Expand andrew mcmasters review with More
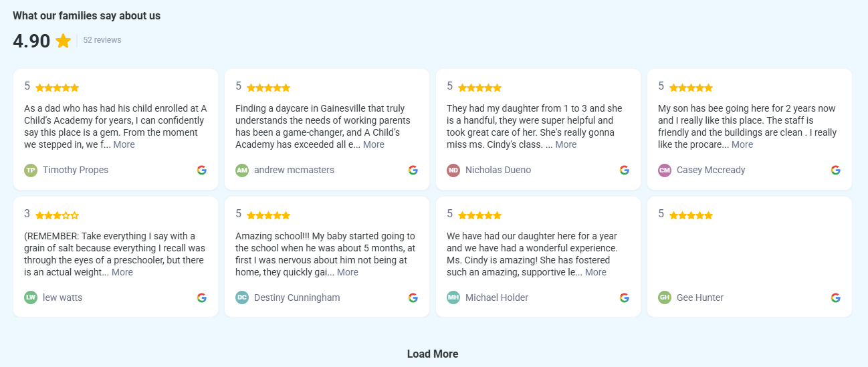868x367 pixels. 374,144
